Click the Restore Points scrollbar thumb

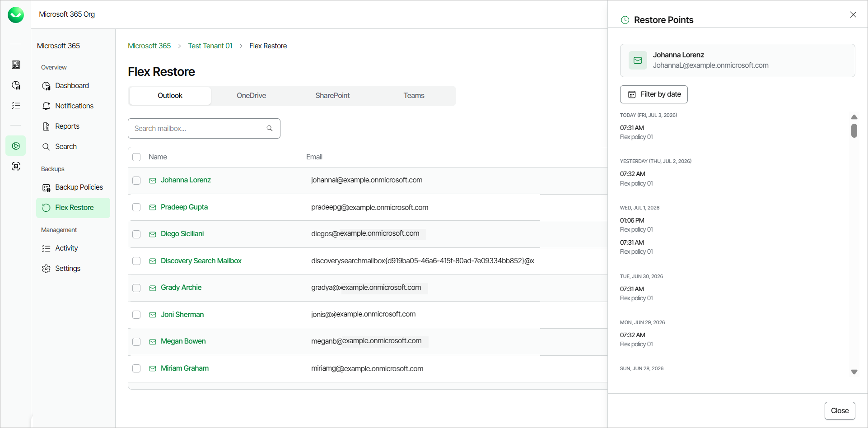(x=854, y=131)
